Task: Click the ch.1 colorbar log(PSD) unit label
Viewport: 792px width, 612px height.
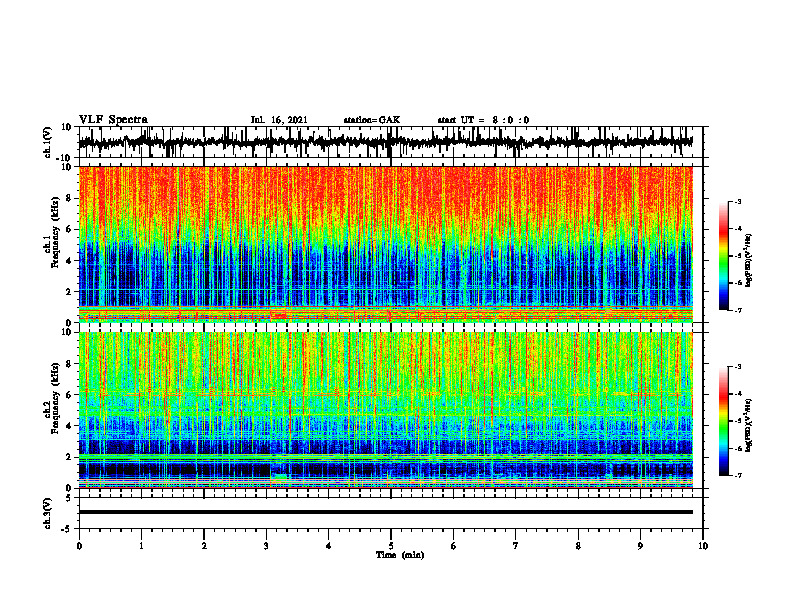Action: tap(748, 261)
